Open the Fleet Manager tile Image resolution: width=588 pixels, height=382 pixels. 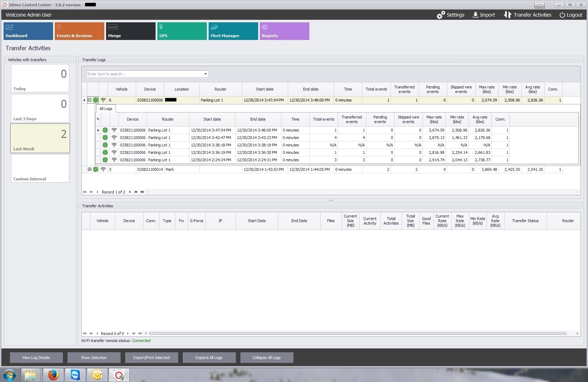point(233,31)
